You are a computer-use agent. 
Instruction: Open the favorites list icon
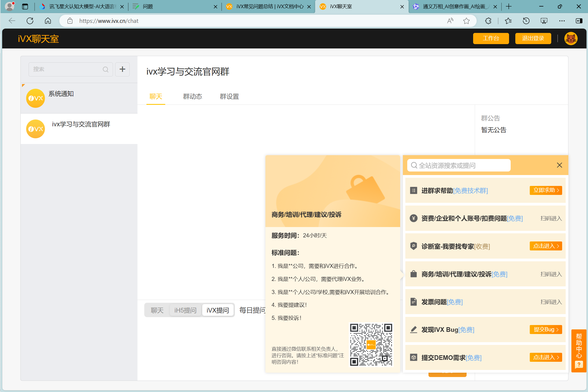tap(508, 21)
